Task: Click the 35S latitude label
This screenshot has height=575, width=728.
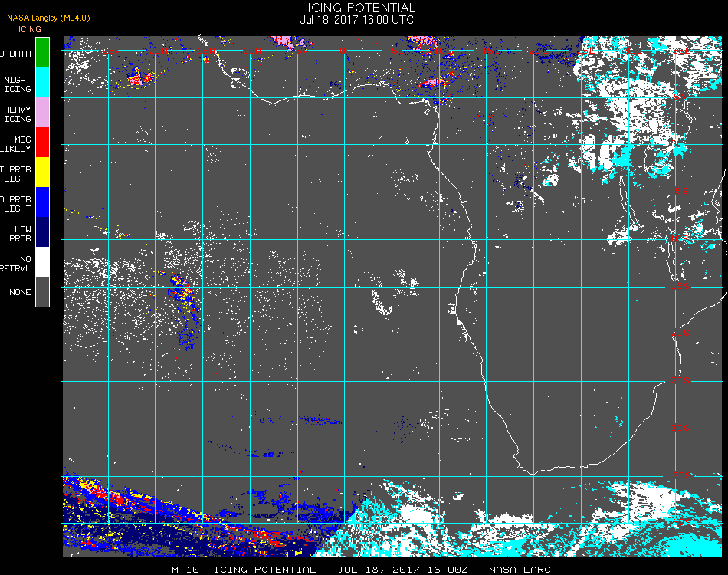Action: point(681,475)
